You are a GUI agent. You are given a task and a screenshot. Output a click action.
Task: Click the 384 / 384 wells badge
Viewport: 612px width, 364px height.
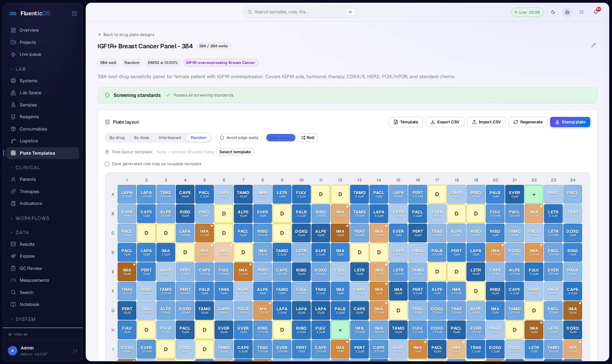(214, 46)
